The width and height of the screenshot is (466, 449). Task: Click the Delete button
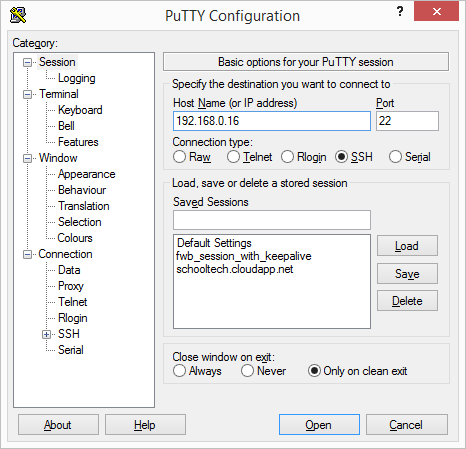pos(407,301)
